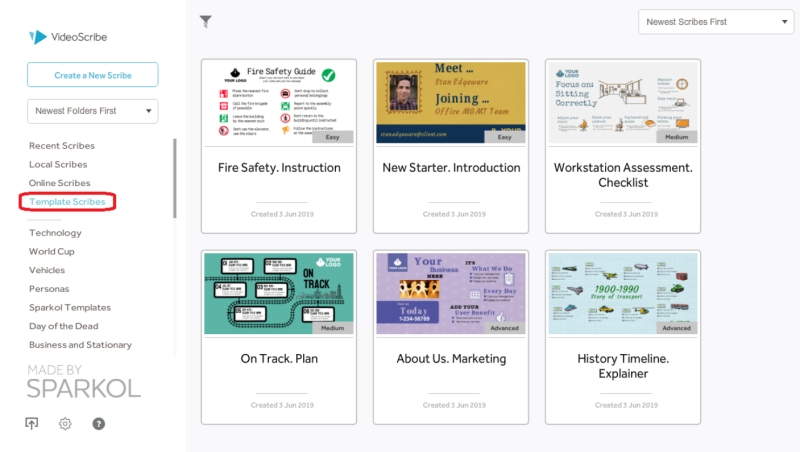Open the On Track plan thumbnail
The width and height of the screenshot is (800, 452).
(279, 293)
